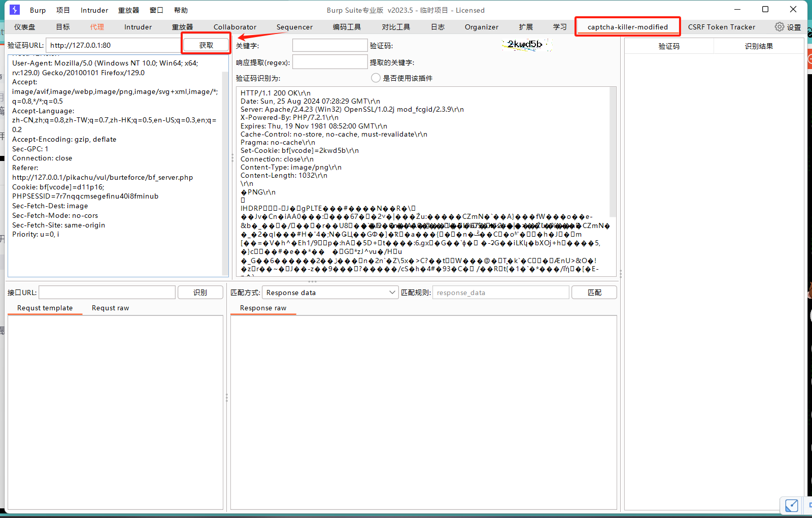Select the Requst raw tab

coord(110,308)
